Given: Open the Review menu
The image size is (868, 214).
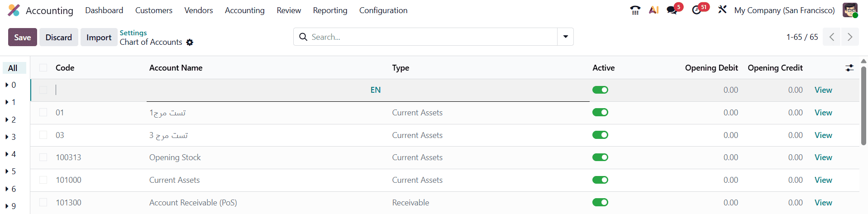Looking at the screenshot, I should pos(289,10).
